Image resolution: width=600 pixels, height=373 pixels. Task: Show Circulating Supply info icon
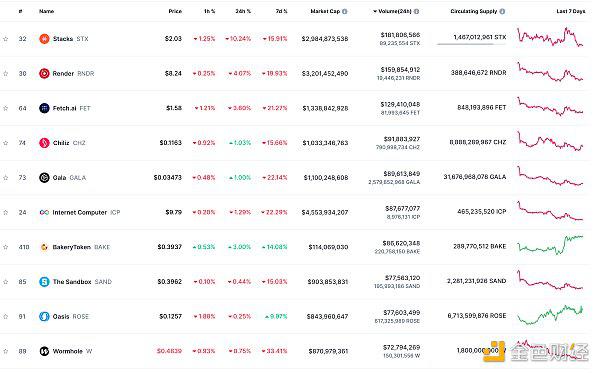[x=502, y=11]
